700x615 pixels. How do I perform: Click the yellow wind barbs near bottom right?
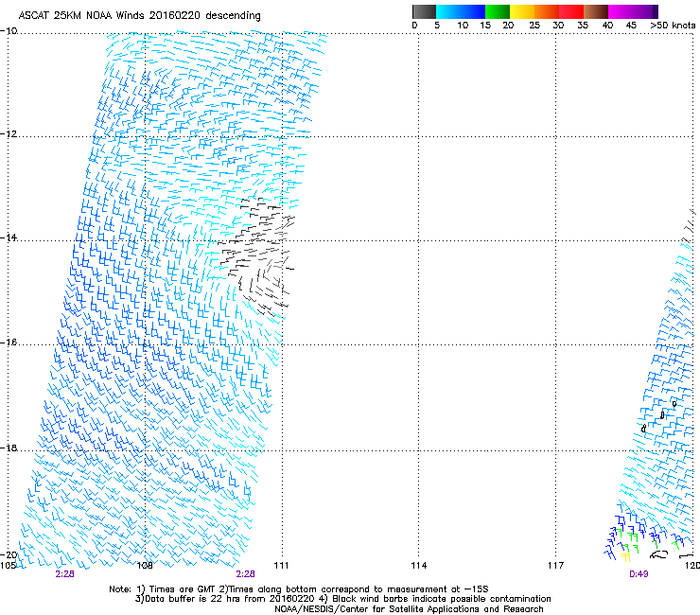[625, 557]
